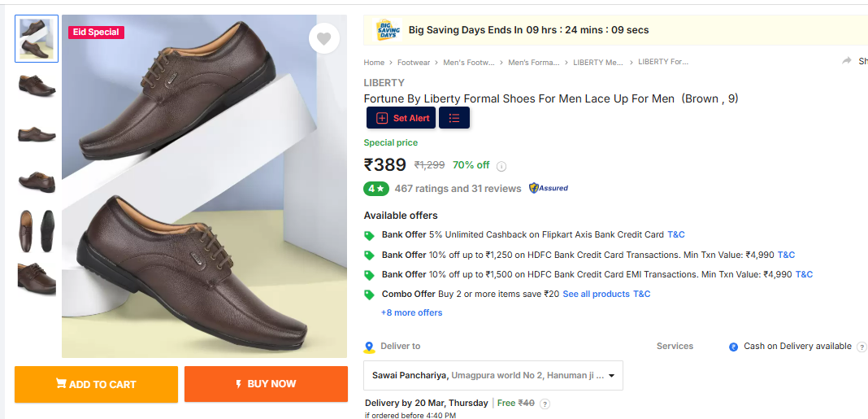Click the Big Saving Days logo

388,30
